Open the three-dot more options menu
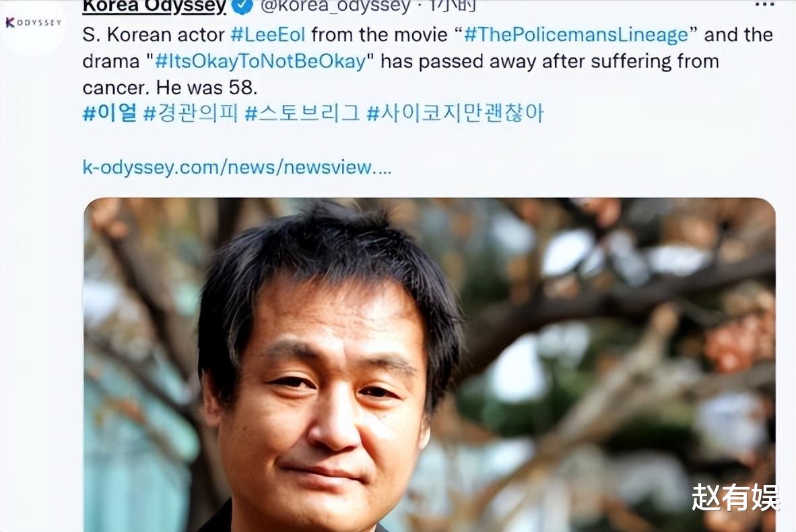 pyautogui.click(x=764, y=5)
